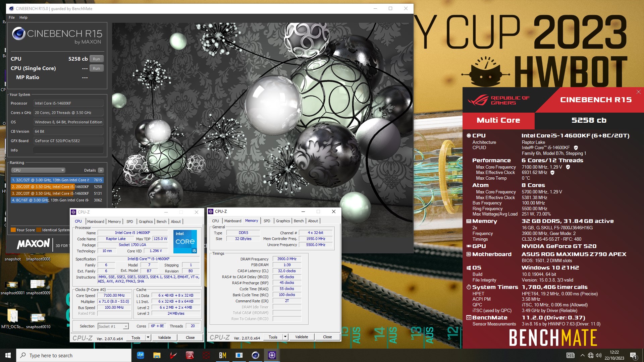The width and height of the screenshot is (644, 362).
Task: Click the Intel Core i5 badge in CPU-Z
Action: coord(185,241)
